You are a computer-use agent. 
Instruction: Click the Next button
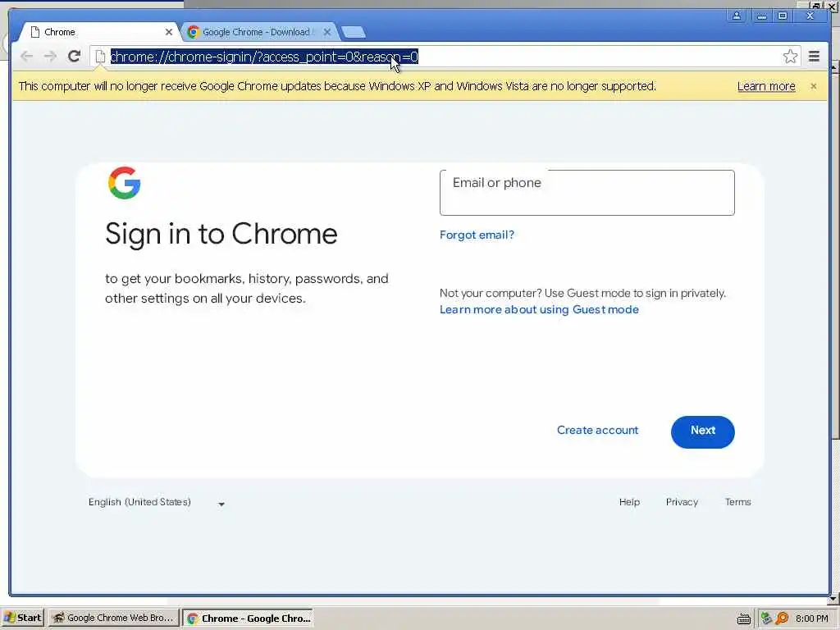coord(703,431)
